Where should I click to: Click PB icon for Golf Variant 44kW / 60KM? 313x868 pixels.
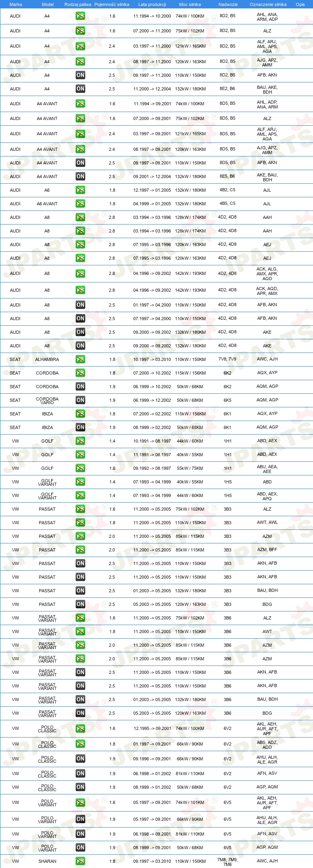click(x=80, y=495)
